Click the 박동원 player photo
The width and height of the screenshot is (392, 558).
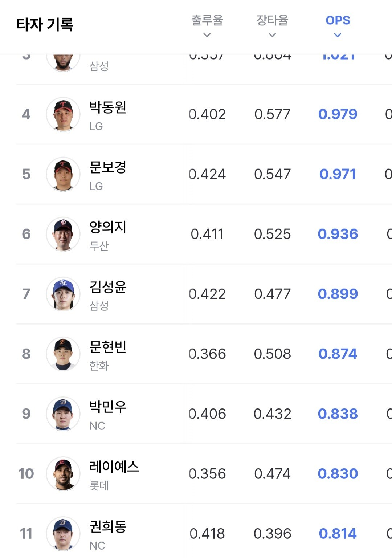click(x=63, y=114)
